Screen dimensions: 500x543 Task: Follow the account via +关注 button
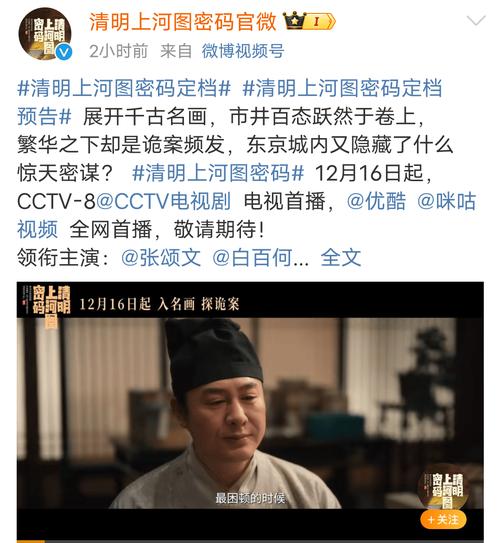444,519
